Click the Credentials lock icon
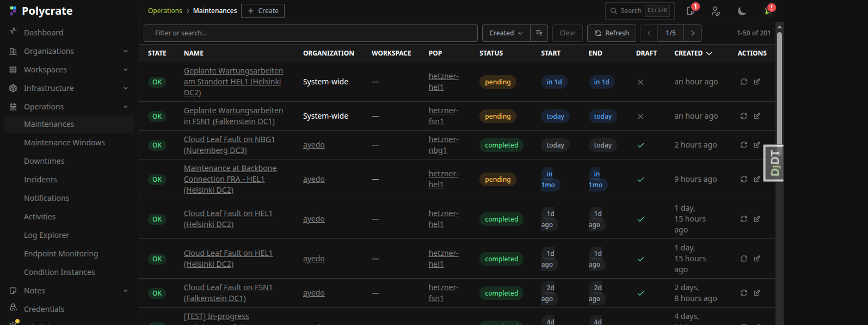The image size is (868, 325). pyautogui.click(x=13, y=308)
